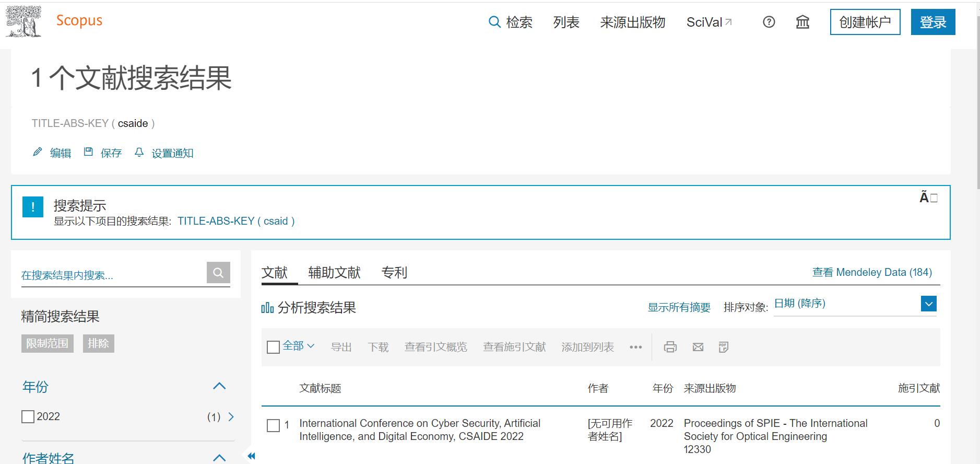This screenshot has height=464, width=980.
Task: Click the 在搜索结果内搜索 input field
Action: pyautogui.click(x=112, y=275)
